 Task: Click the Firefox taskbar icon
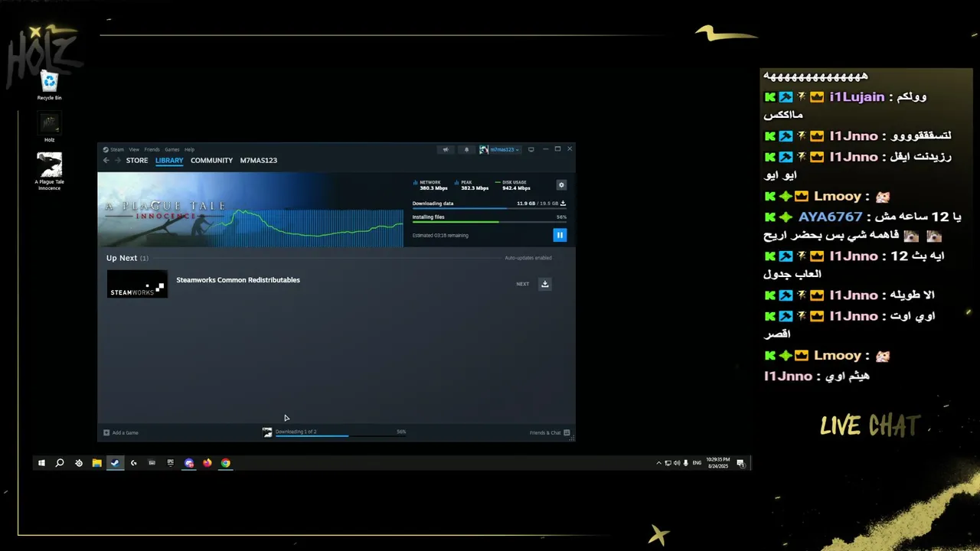point(207,463)
